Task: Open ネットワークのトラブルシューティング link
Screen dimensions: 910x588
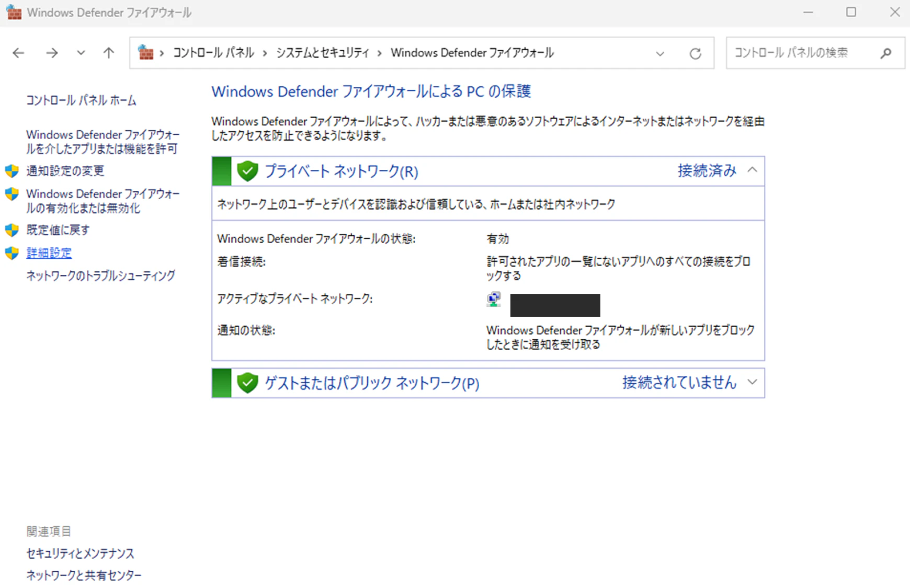Action: click(x=101, y=275)
